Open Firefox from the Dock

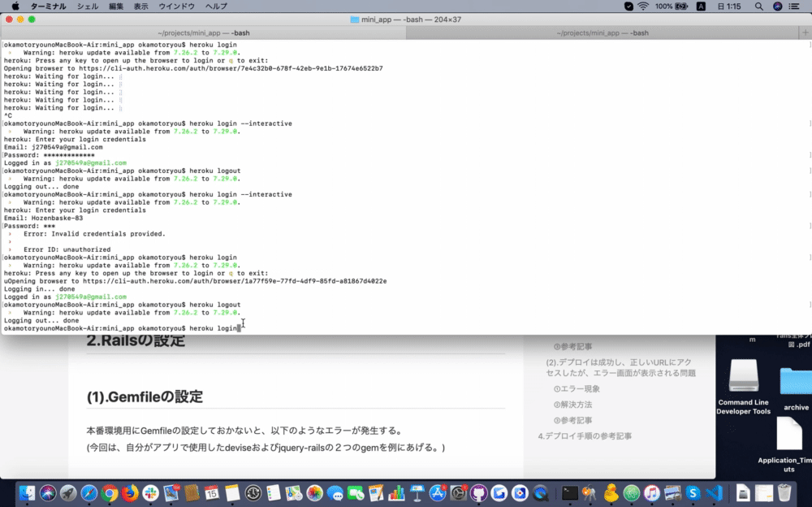tap(130, 492)
